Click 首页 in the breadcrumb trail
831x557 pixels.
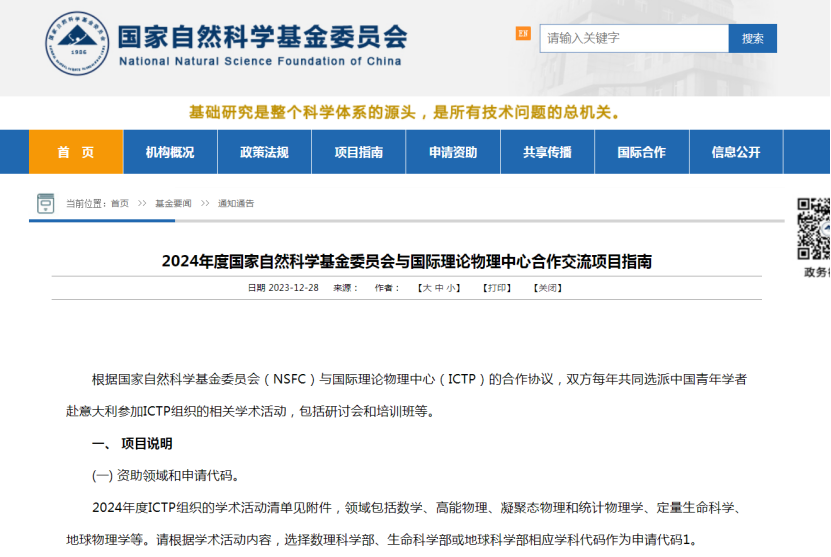tap(120, 203)
